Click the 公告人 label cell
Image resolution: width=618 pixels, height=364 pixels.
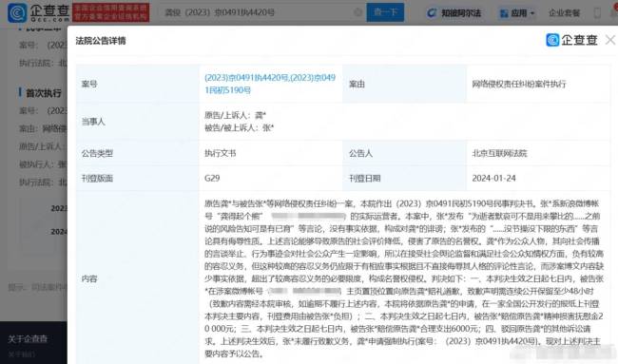360,153
